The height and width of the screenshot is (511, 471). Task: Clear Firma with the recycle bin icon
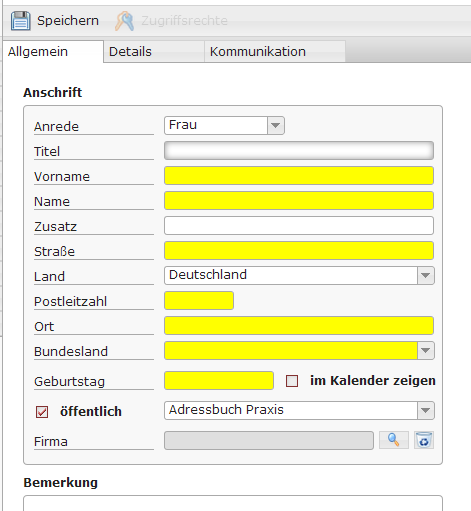pos(424,440)
